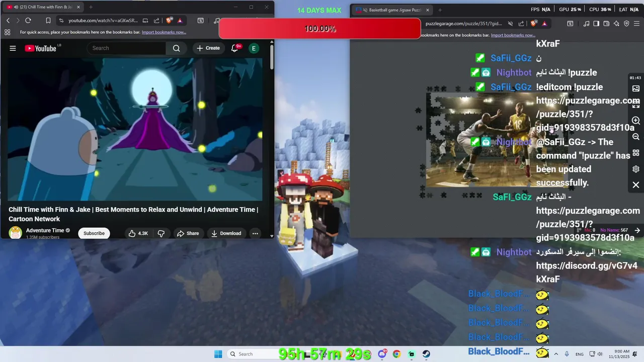Open tab search icon in YouTube window toolbar
The image size is (644, 362).
[x=200, y=21]
